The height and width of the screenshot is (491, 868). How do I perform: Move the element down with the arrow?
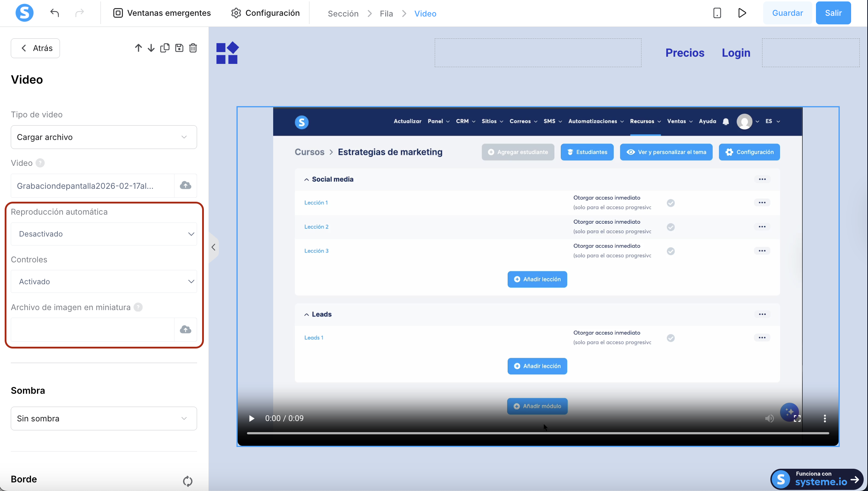click(x=151, y=48)
